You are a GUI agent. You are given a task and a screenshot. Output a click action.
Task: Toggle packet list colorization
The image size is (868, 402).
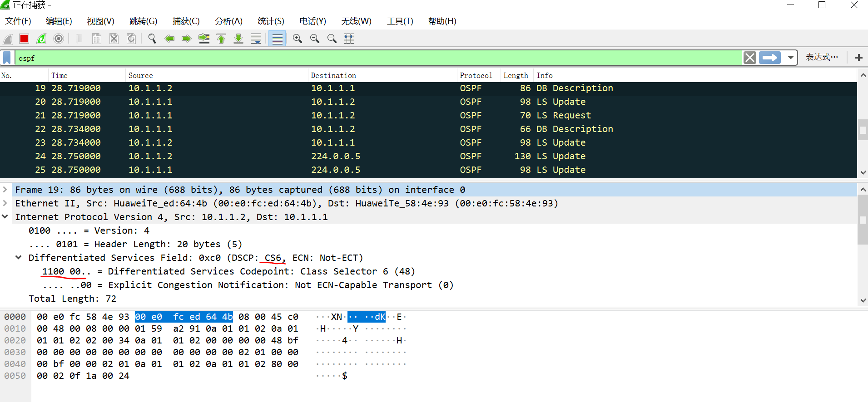point(277,39)
